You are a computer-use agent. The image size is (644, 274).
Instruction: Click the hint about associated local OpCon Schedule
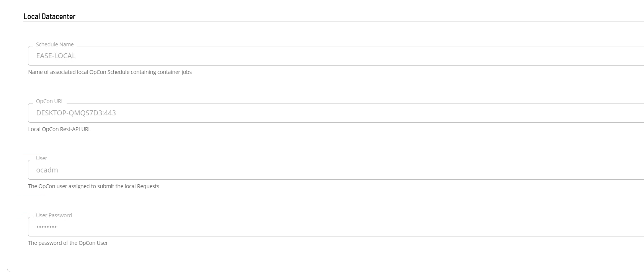pyautogui.click(x=110, y=72)
